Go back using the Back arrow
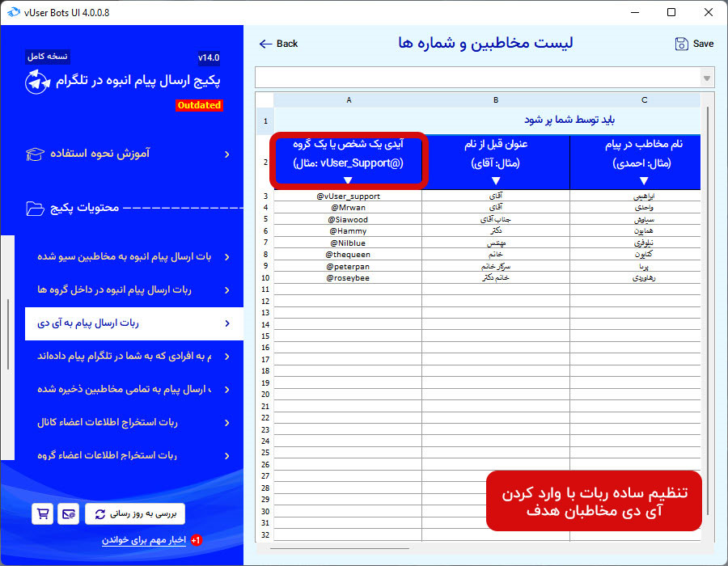Image resolution: width=728 pixels, height=566 pixels. click(x=265, y=44)
